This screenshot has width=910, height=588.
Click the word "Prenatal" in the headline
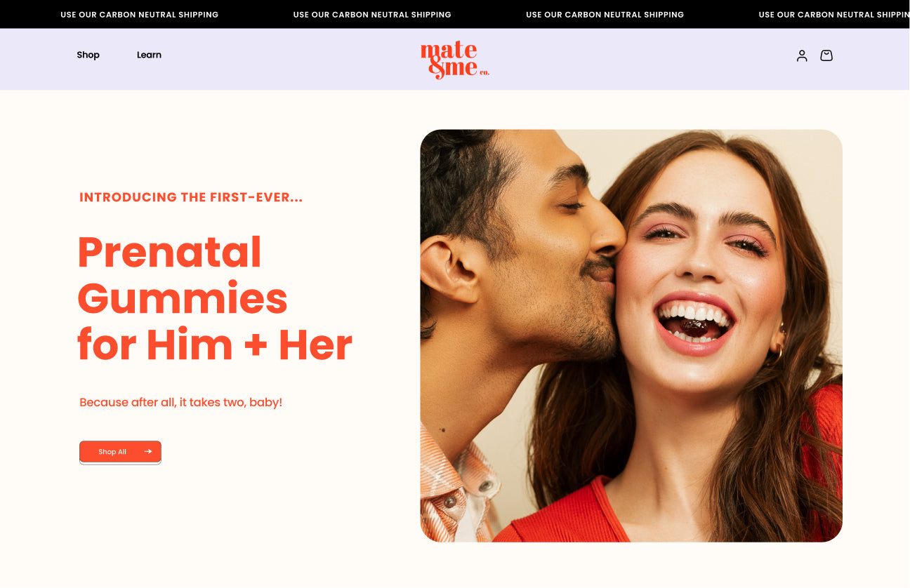click(170, 253)
